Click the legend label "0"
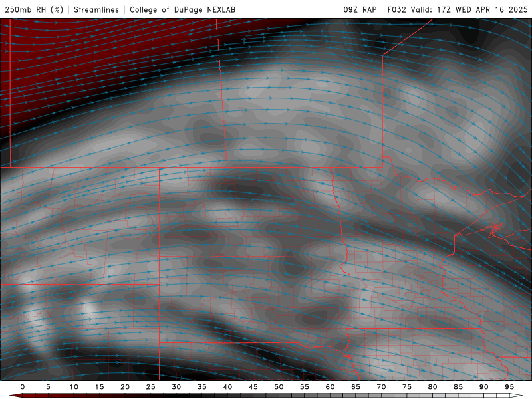Viewport: 532px width, 399px height. click(23, 387)
